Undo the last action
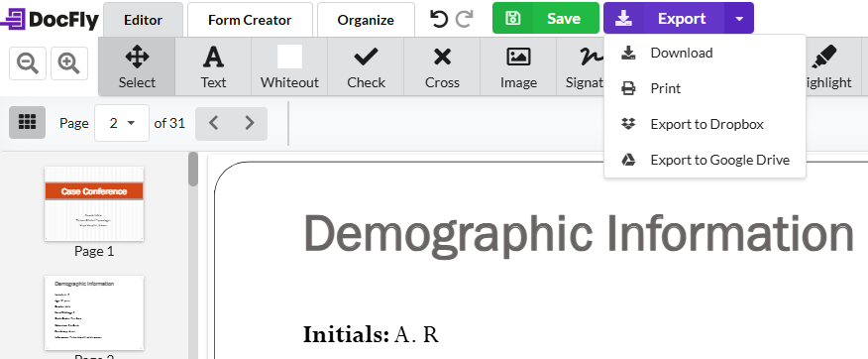This screenshot has height=359, width=868. 439,20
